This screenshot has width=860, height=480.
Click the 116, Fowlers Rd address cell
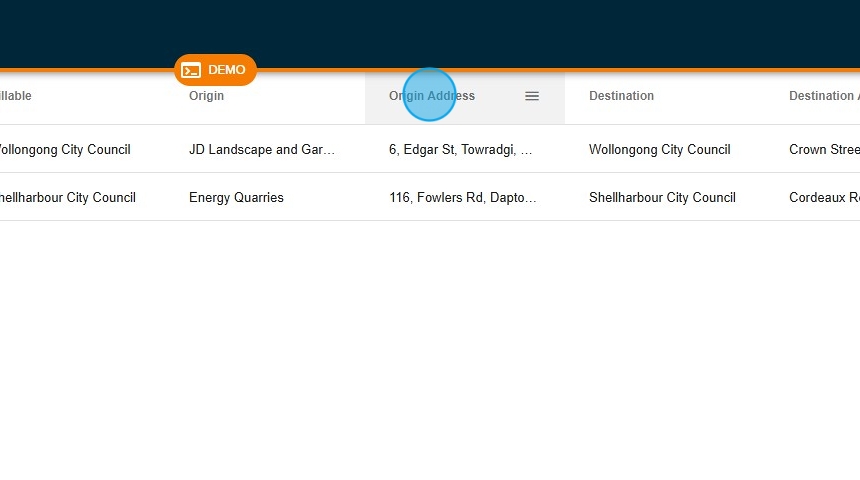coord(463,198)
